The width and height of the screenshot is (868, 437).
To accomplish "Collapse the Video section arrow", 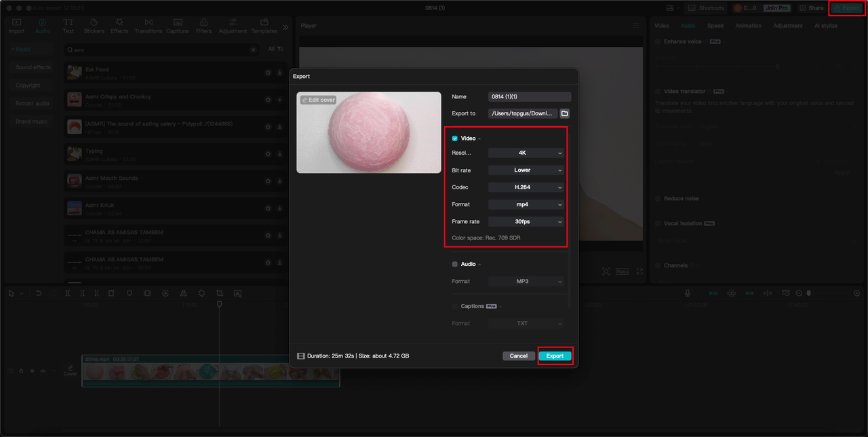I will [x=479, y=138].
